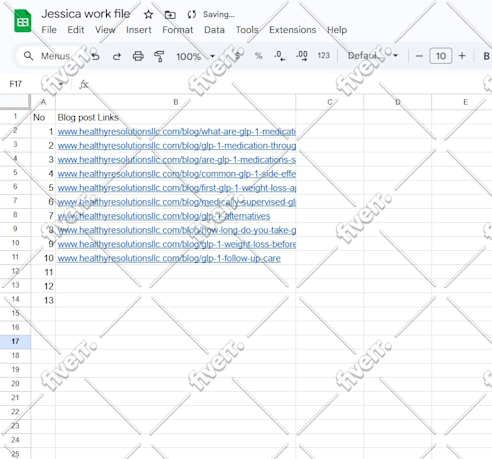
Task: Open the what-are-glp-1-medications link
Action: (177, 132)
